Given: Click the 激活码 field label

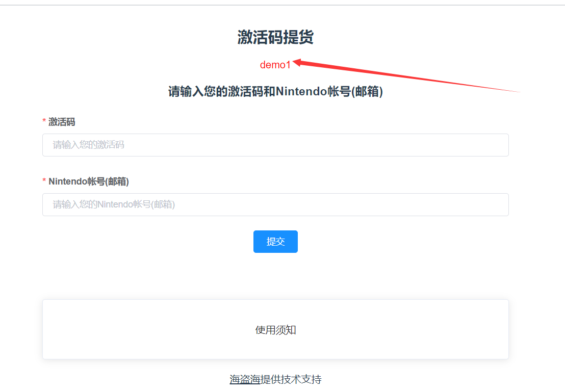Looking at the screenshot, I should pos(62,122).
